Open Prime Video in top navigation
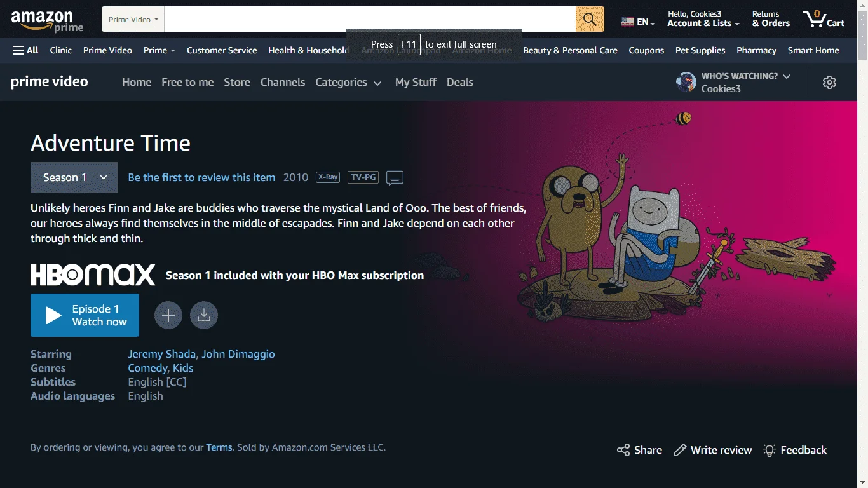The image size is (868, 488). click(107, 50)
